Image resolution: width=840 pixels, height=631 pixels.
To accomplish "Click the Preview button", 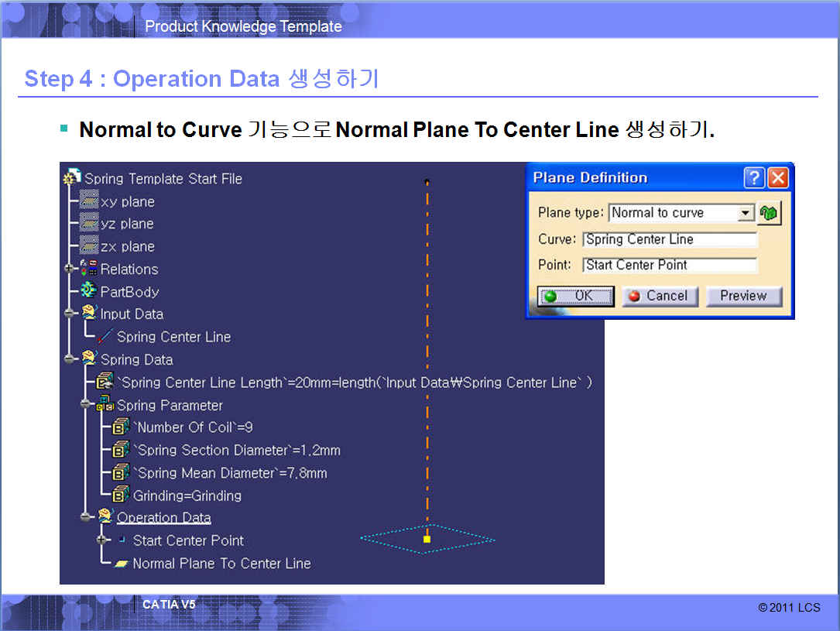I will pyautogui.click(x=743, y=296).
